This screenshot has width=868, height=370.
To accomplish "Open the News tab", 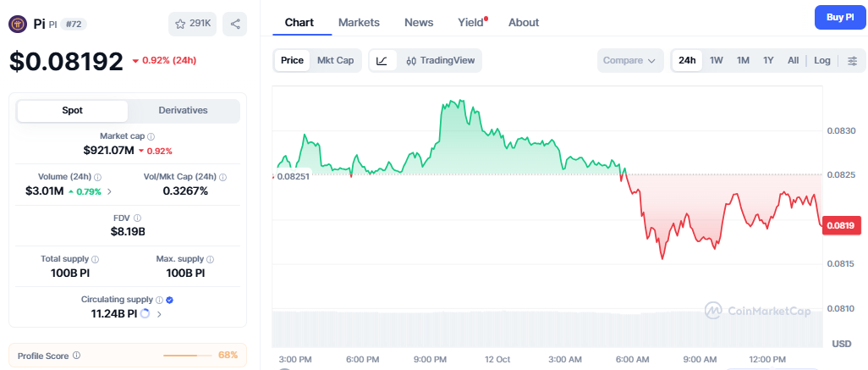I will coord(419,22).
